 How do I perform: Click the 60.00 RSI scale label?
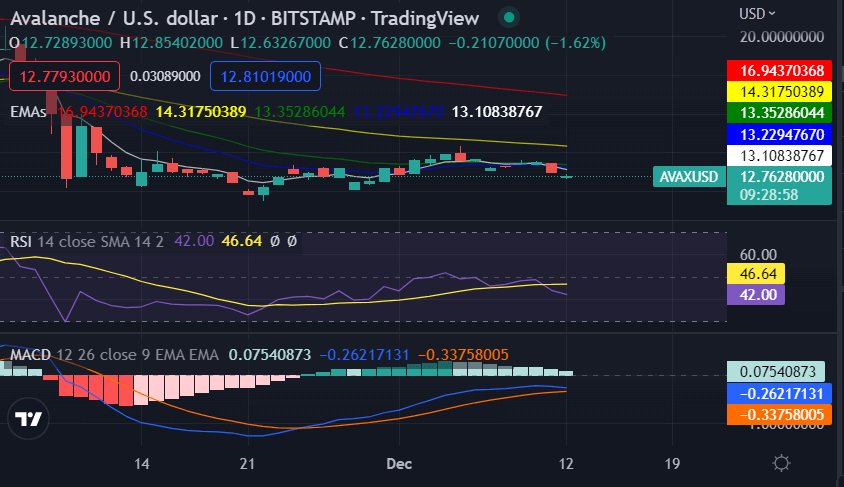coord(758,255)
